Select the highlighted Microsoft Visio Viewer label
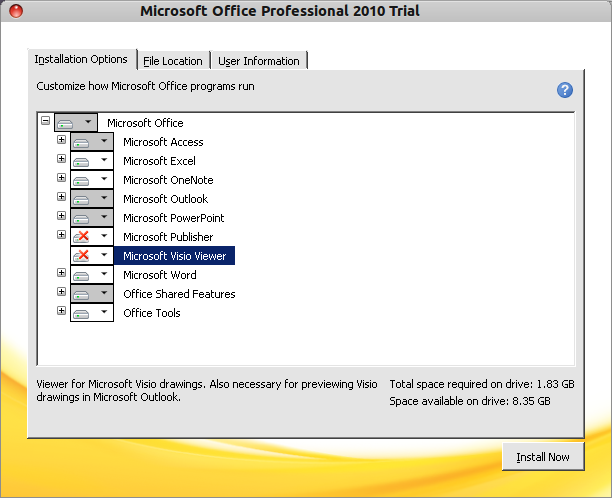This screenshot has width=612, height=498. [x=174, y=256]
